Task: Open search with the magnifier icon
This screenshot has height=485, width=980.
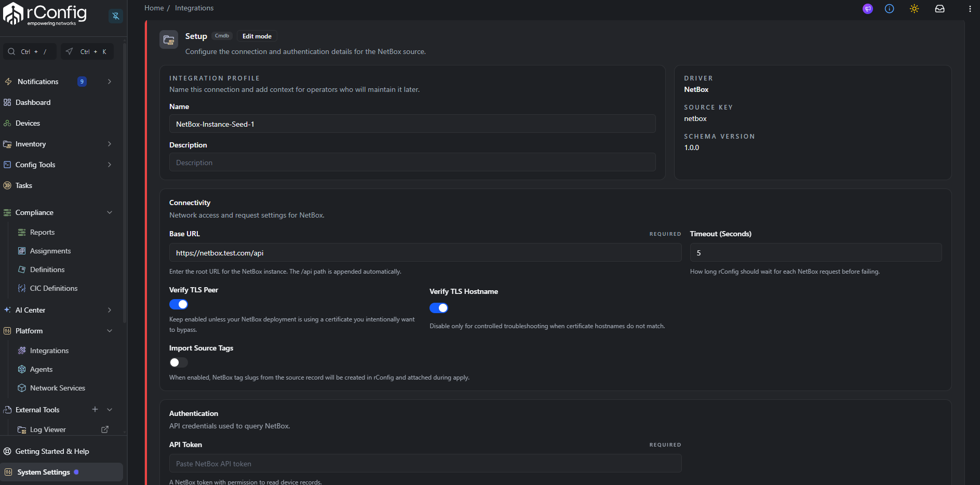Action: tap(11, 51)
